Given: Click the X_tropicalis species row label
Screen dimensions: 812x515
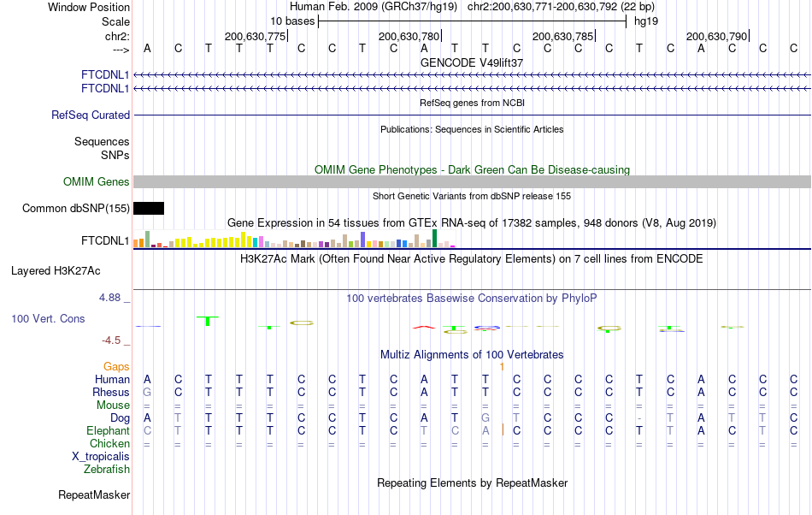Looking at the screenshot, I should point(101,457).
